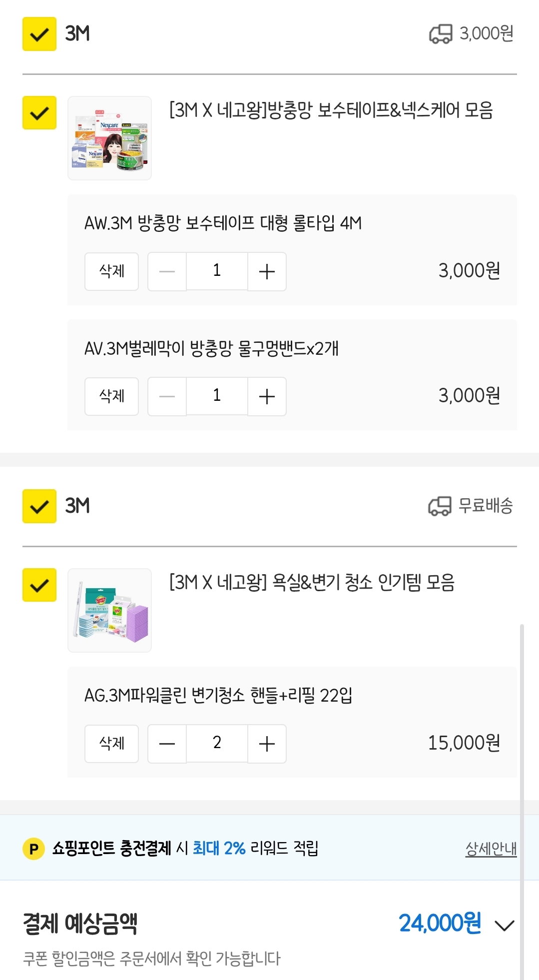This screenshot has height=980, width=539.
Task: Delete the AW.3M 방충망 보수테이프 item
Action: pos(111,271)
